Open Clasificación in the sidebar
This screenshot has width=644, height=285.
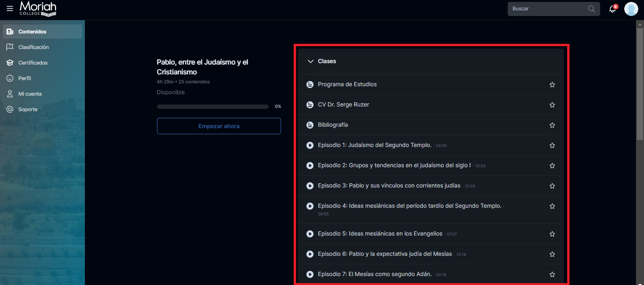coord(33,47)
